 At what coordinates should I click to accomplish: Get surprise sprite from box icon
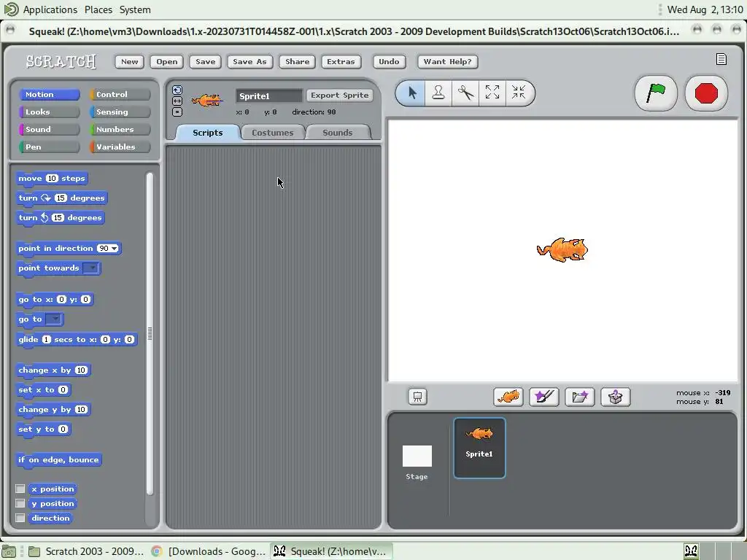tap(616, 397)
